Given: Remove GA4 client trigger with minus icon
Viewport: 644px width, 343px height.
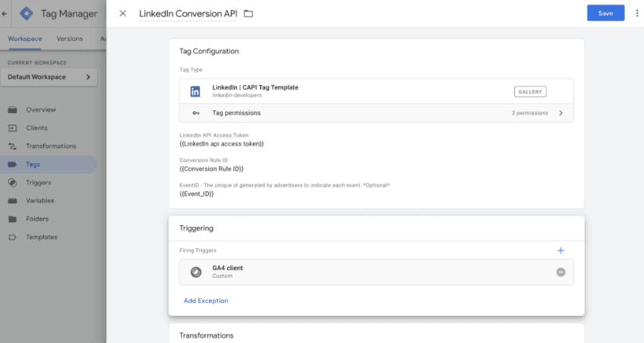Looking at the screenshot, I should coord(560,272).
